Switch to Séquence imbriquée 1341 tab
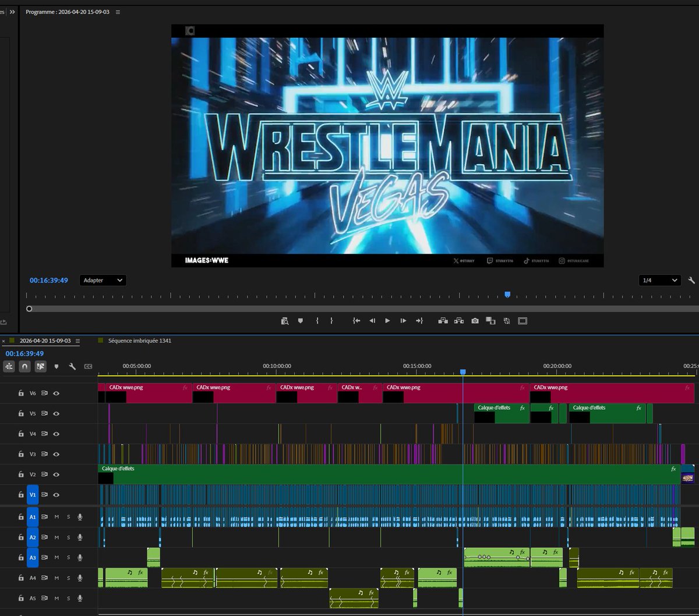This screenshot has height=616, width=699. pos(140,341)
